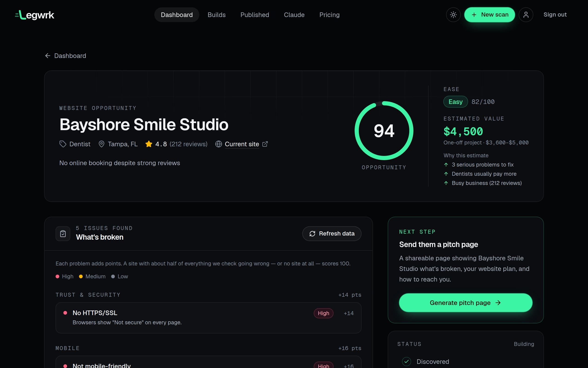The width and height of the screenshot is (588, 368).
Task: Open the Claude tab
Action: click(294, 15)
